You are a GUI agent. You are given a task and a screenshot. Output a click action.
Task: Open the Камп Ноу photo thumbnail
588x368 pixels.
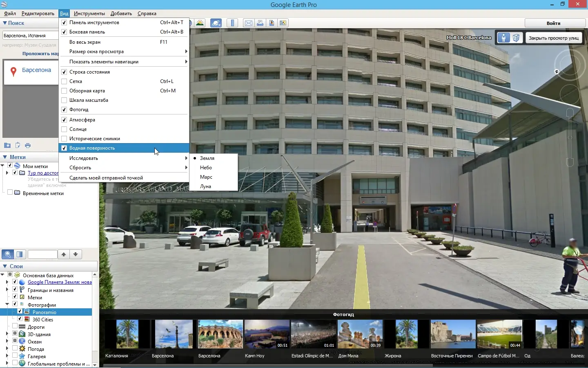267,334
